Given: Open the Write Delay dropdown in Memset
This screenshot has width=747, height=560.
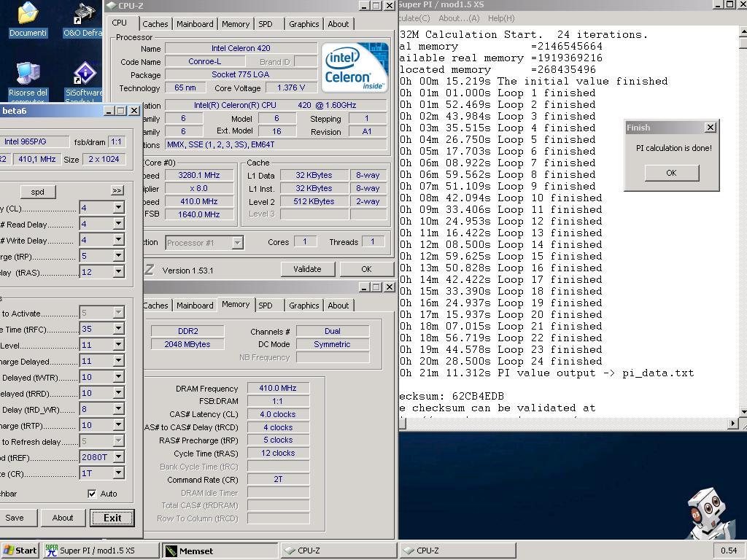Looking at the screenshot, I should tap(119, 239).
